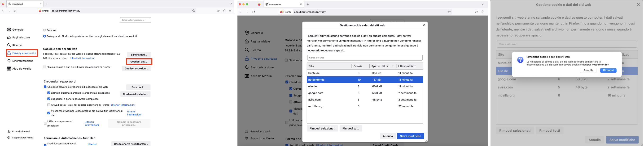Viewport: 644px width, 146px height.
Task: Go back in the left Firefox window
Action: (x=4, y=11)
